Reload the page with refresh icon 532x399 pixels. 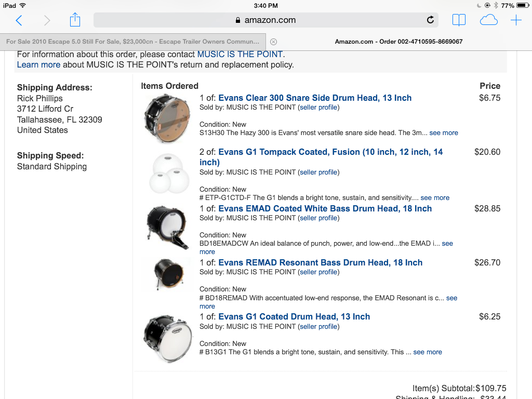pos(430,20)
